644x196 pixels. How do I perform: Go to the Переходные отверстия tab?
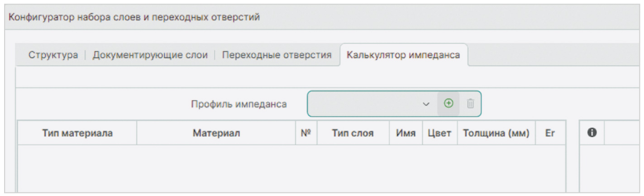(277, 55)
